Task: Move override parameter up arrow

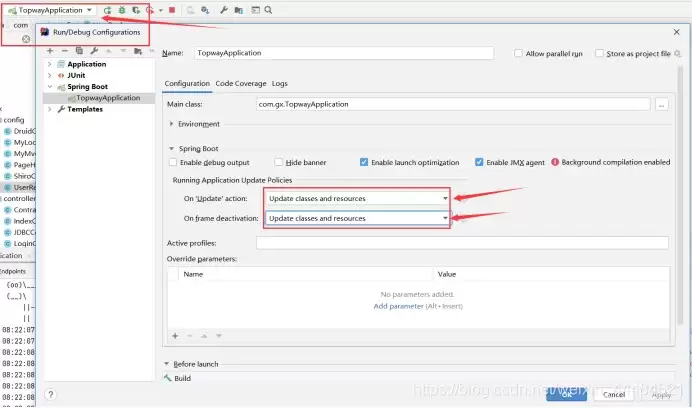Action: pyautogui.click(x=204, y=336)
